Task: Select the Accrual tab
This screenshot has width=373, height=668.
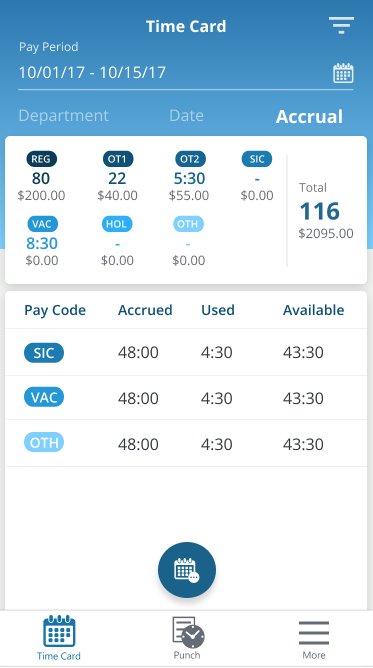Action: click(309, 117)
